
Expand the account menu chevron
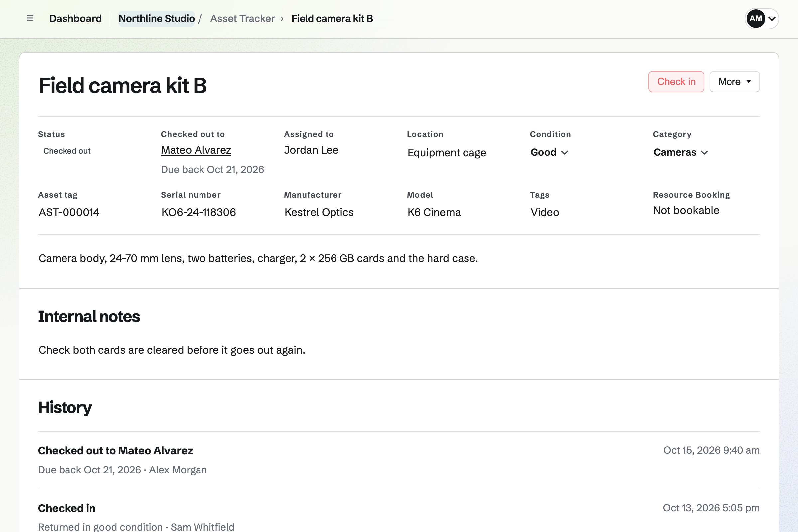pyautogui.click(x=772, y=19)
